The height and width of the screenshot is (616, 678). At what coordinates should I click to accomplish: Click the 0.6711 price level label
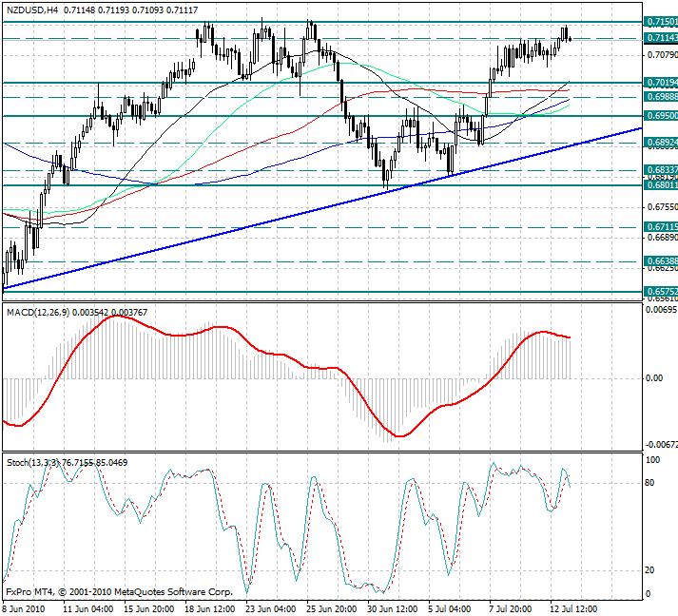[x=661, y=227]
